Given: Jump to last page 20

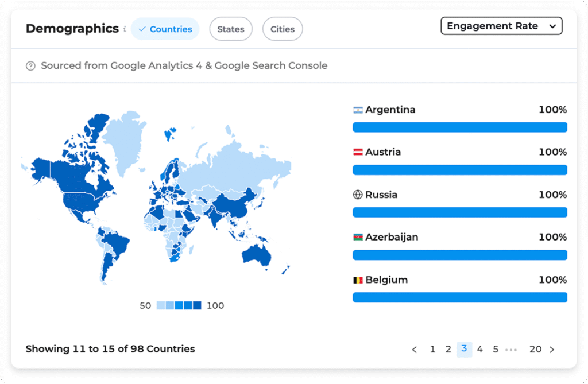Looking at the screenshot, I should (535, 349).
